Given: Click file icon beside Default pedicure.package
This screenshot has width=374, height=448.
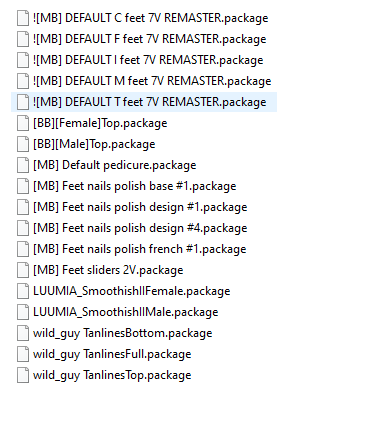Looking at the screenshot, I should [23, 165].
